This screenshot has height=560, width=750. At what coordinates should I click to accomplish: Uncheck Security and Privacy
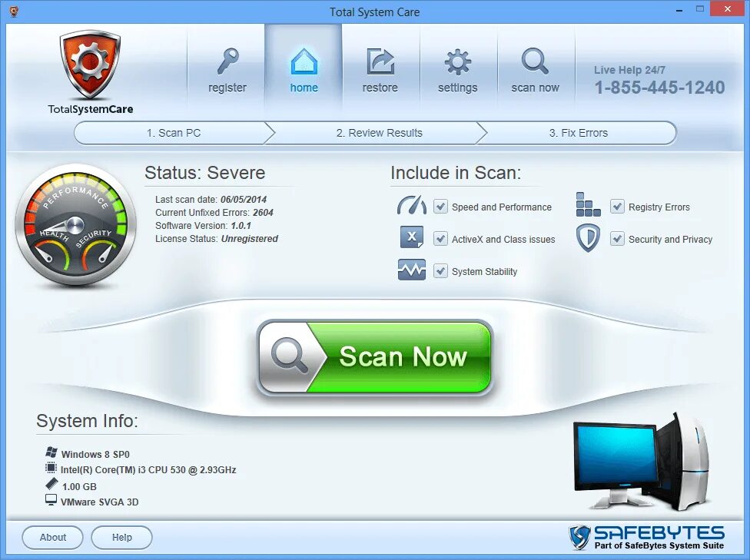[x=617, y=239]
